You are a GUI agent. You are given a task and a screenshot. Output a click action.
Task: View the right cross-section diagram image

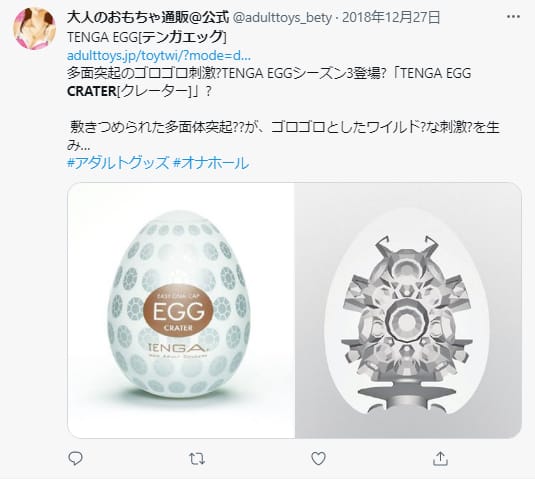pos(408,310)
